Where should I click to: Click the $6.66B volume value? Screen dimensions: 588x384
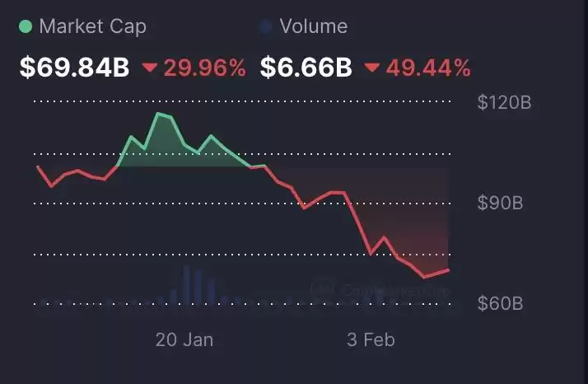click(306, 68)
